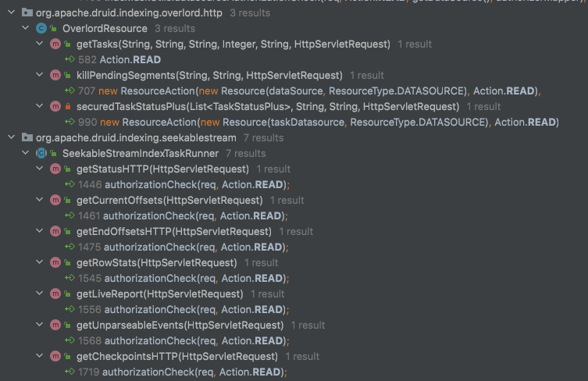Image resolution: width=588 pixels, height=381 pixels.
Task: Open usage '1545 authorizationCheck(req, Action.READ);'
Action: pos(294,278)
